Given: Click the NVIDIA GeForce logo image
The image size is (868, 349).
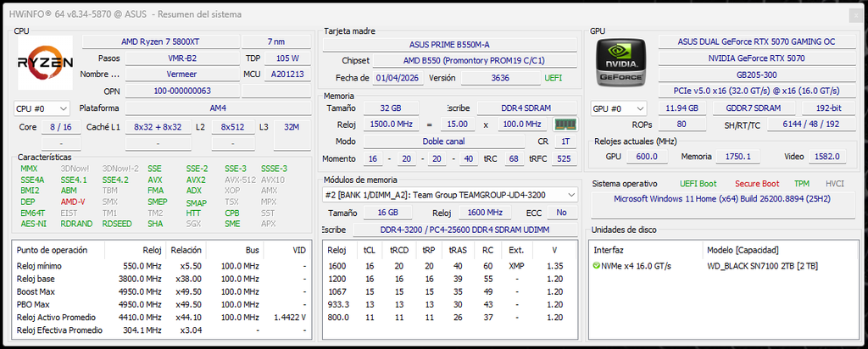Looking at the screenshot, I should (620, 61).
